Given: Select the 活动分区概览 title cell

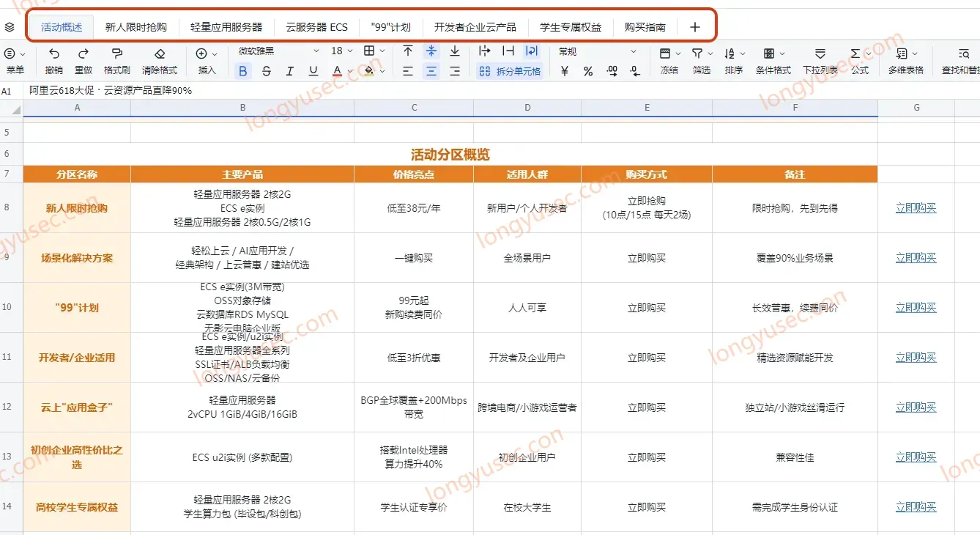Looking at the screenshot, I should pyautogui.click(x=450, y=155).
